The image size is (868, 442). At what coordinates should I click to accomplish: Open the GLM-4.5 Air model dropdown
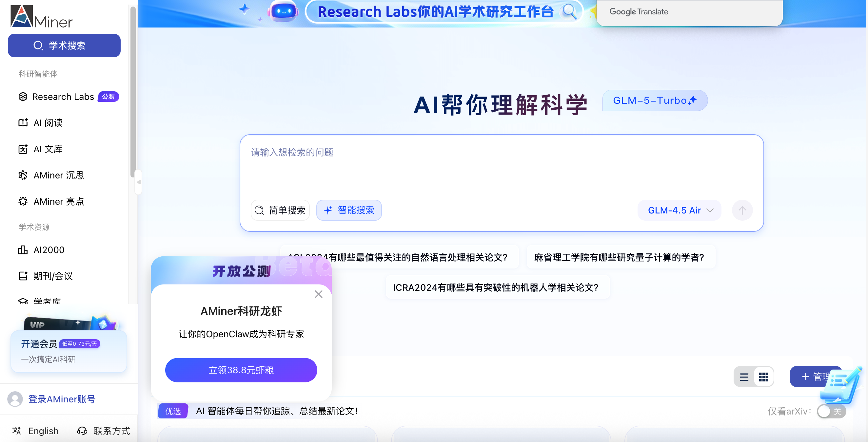click(679, 210)
